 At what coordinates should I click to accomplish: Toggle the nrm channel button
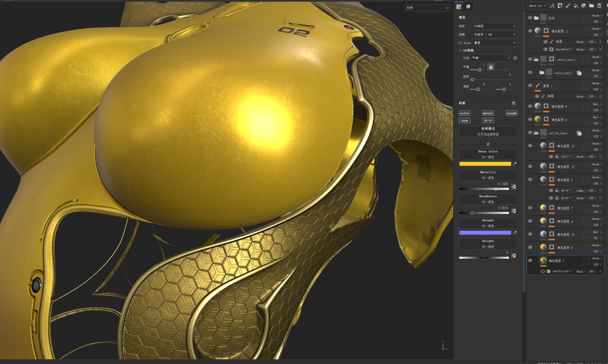[x=464, y=120]
